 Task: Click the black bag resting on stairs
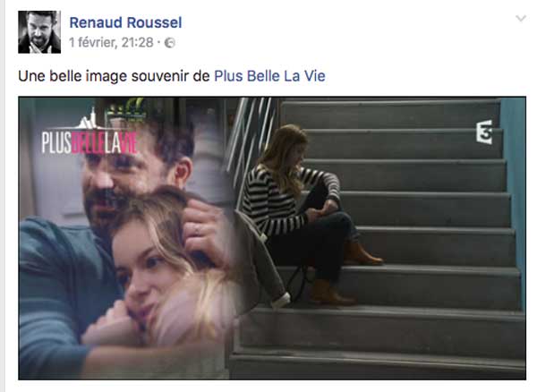[297, 281]
